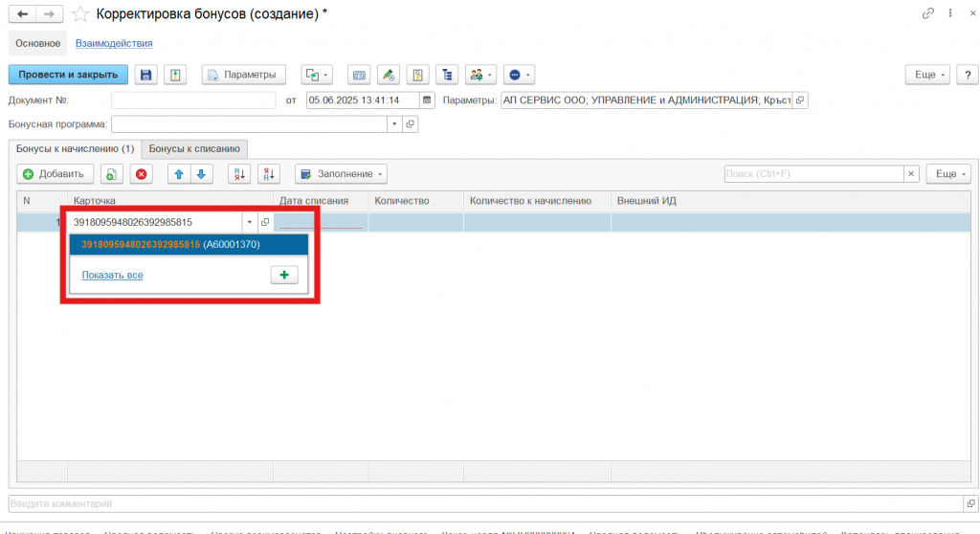The width and height of the screenshot is (980, 534).
Task: Switch to Бонусы к списанию tab
Action: [x=195, y=149]
